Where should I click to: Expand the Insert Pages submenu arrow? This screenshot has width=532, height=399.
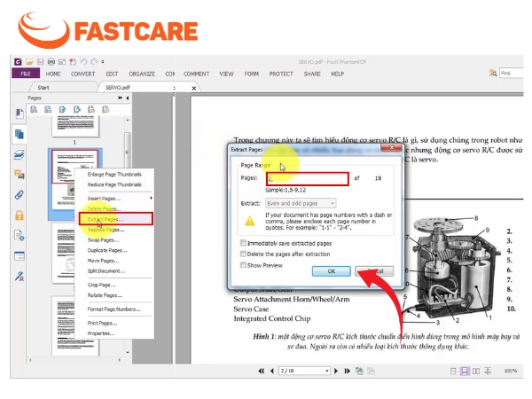click(151, 198)
